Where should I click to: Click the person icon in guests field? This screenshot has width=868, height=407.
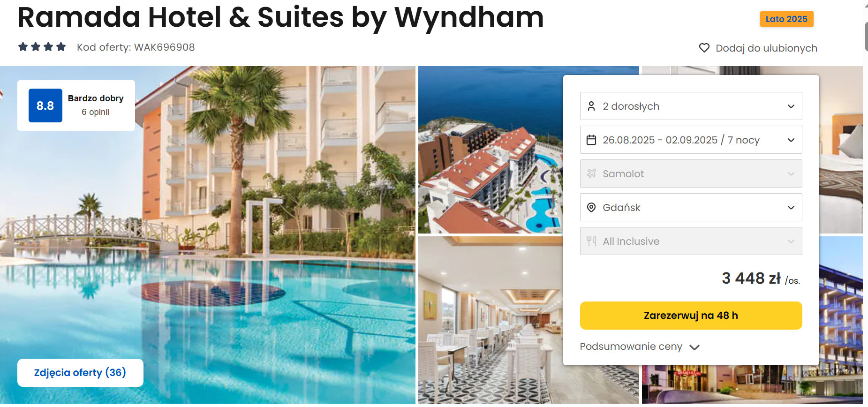(x=591, y=106)
